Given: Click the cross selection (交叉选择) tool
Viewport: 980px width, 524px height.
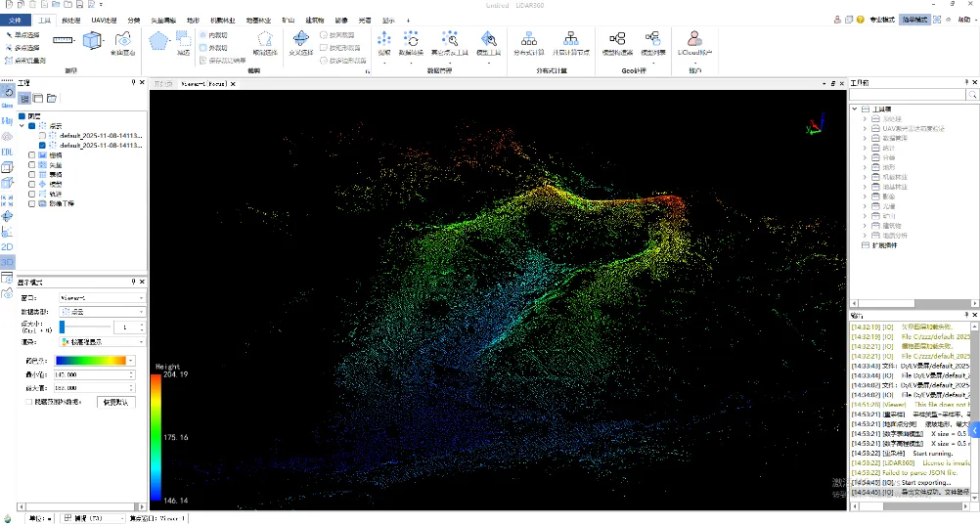Looking at the screenshot, I should [x=300, y=43].
